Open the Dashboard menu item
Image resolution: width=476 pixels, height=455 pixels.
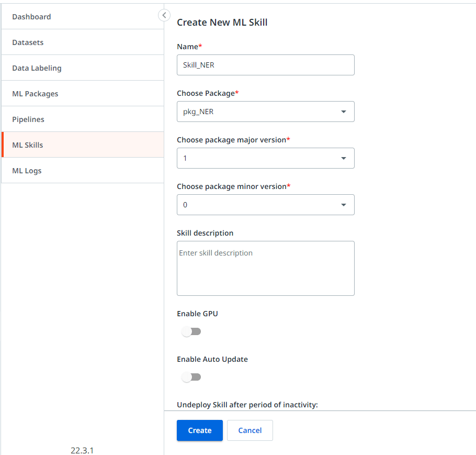(83, 17)
